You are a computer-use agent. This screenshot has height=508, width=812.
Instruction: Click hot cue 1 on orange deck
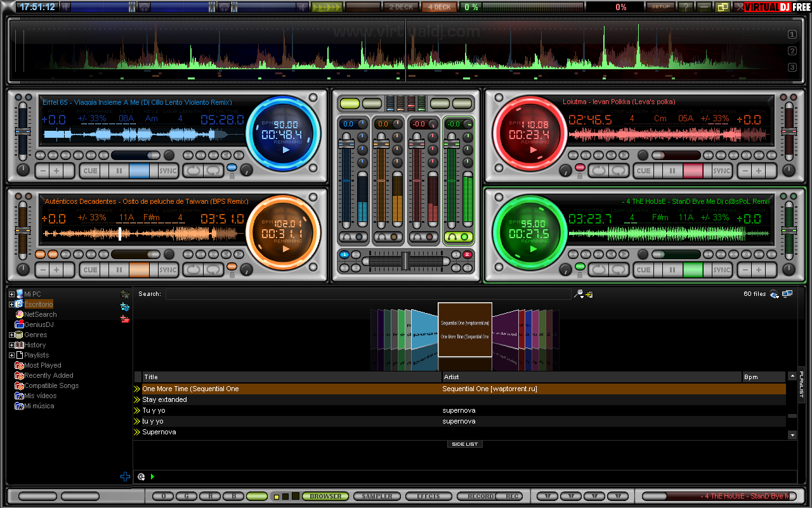[40, 254]
